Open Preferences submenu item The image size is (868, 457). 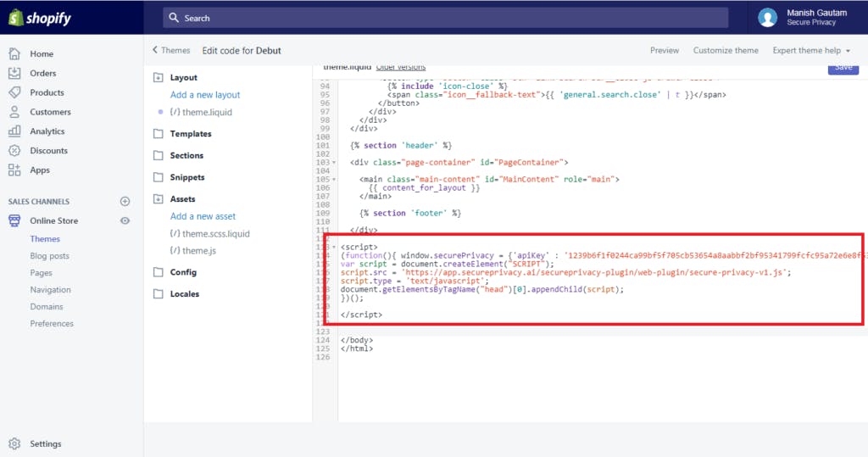tap(52, 324)
